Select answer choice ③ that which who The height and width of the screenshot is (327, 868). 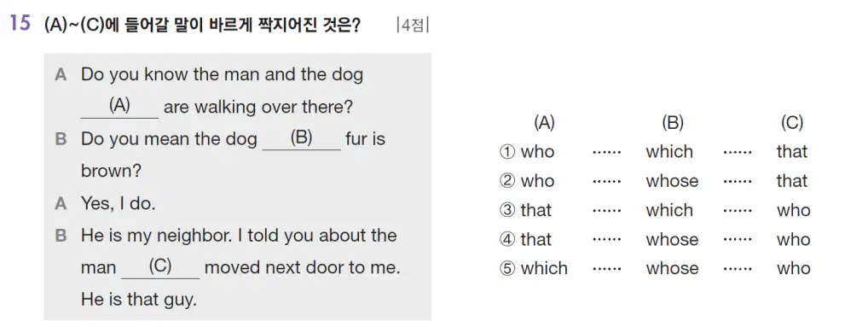[x=655, y=210]
